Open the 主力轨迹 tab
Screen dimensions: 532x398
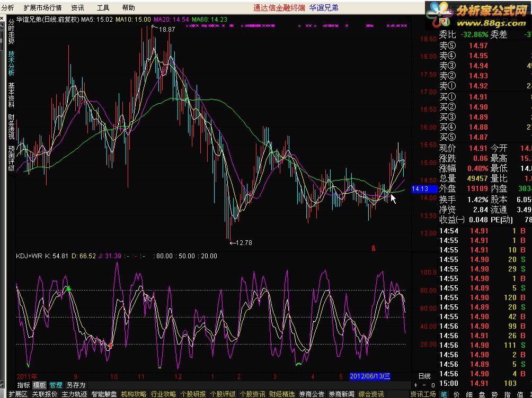[74, 394]
